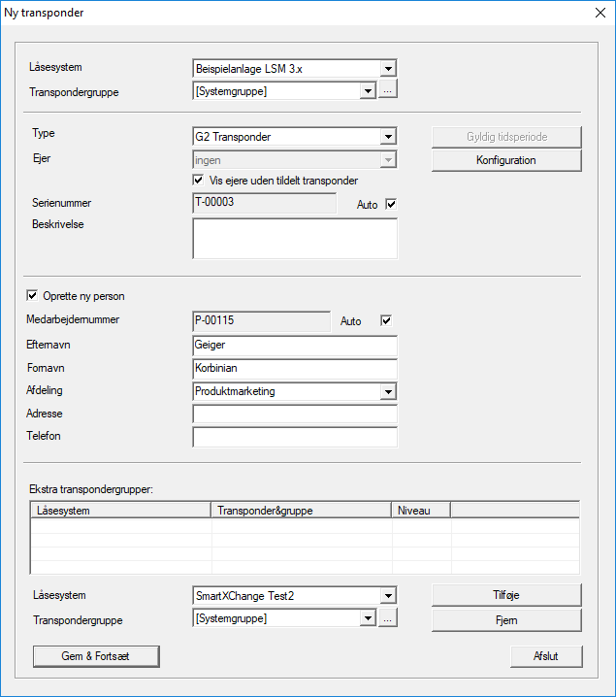Open the Type dropdown list
This screenshot has height=697, width=616.
click(x=388, y=137)
